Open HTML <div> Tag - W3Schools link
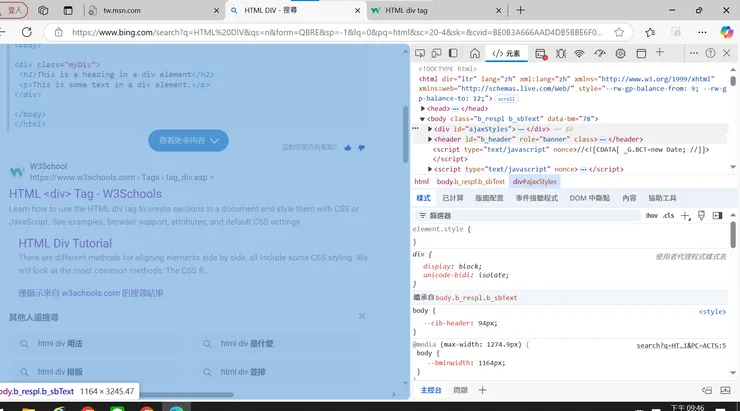Image resolution: width=740 pixels, height=411 pixels. (x=85, y=194)
